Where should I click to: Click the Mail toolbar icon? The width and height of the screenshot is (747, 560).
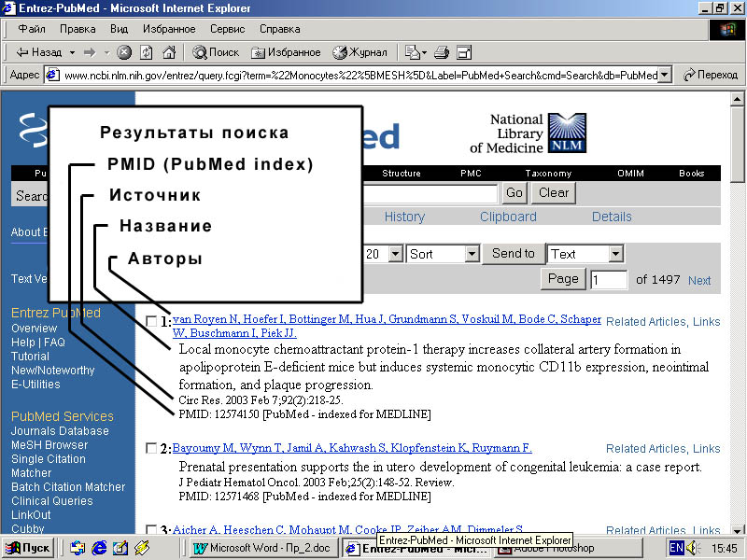click(x=412, y=52)
